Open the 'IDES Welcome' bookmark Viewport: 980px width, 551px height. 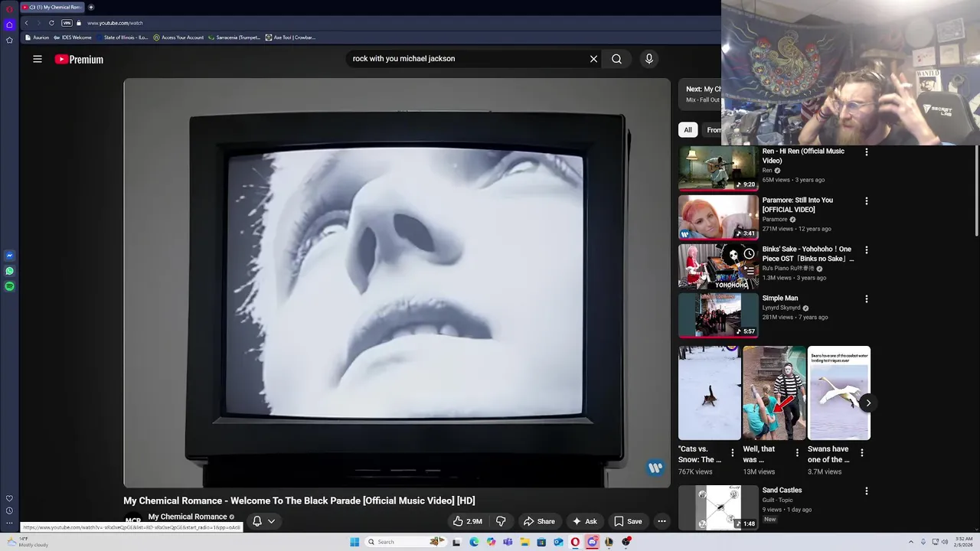73,37
